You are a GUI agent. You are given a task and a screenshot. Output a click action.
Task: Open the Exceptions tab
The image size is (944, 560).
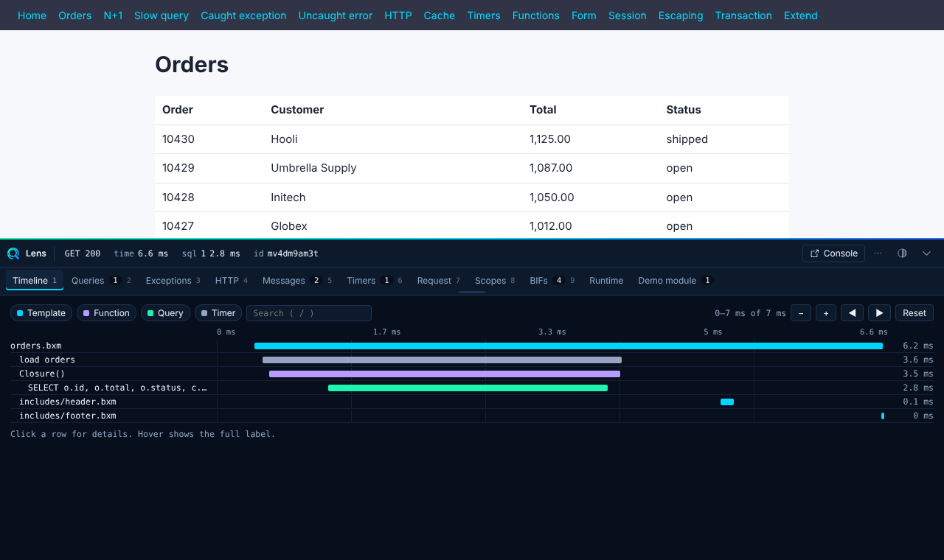pyautogui.click(x=173, y=281)
